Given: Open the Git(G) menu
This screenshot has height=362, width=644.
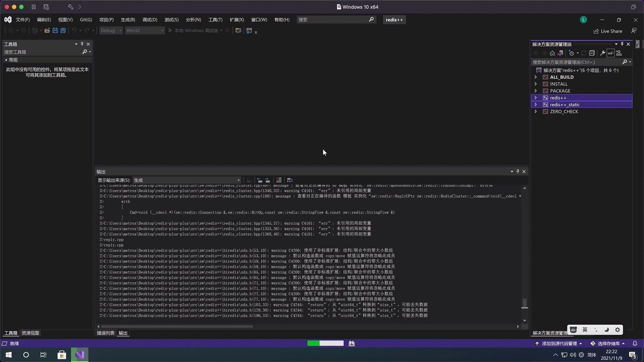Looking at the screenshot, I should [86, 20].
